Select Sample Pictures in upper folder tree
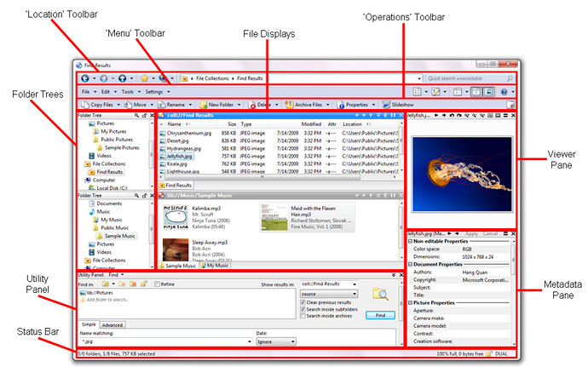The image size is (588, 367). pos(122,147)
